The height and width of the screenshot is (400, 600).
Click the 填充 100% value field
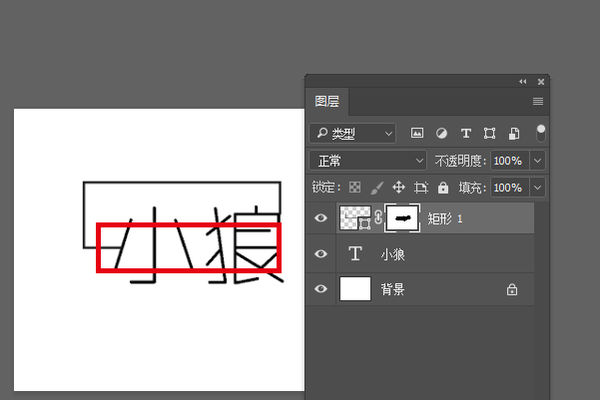(x=510, y=188)
